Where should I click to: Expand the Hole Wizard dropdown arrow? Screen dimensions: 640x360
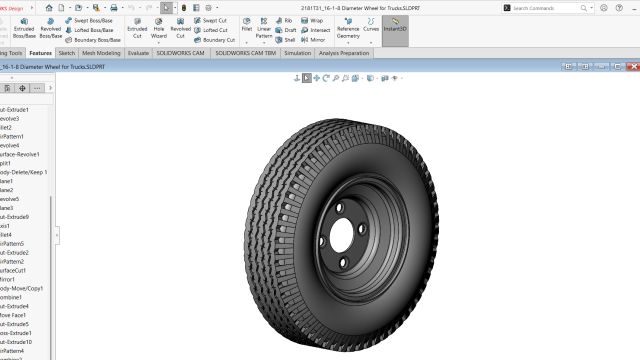point(159,43)
